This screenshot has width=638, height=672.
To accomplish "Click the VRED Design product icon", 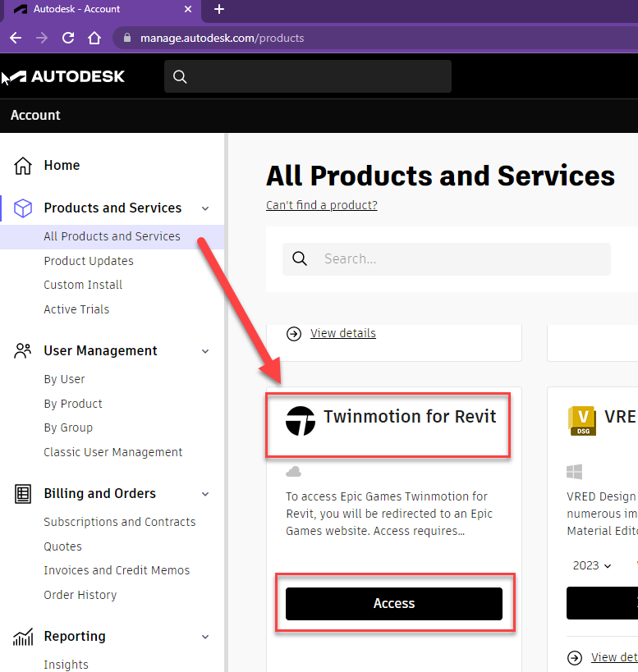I will [582, 420].
